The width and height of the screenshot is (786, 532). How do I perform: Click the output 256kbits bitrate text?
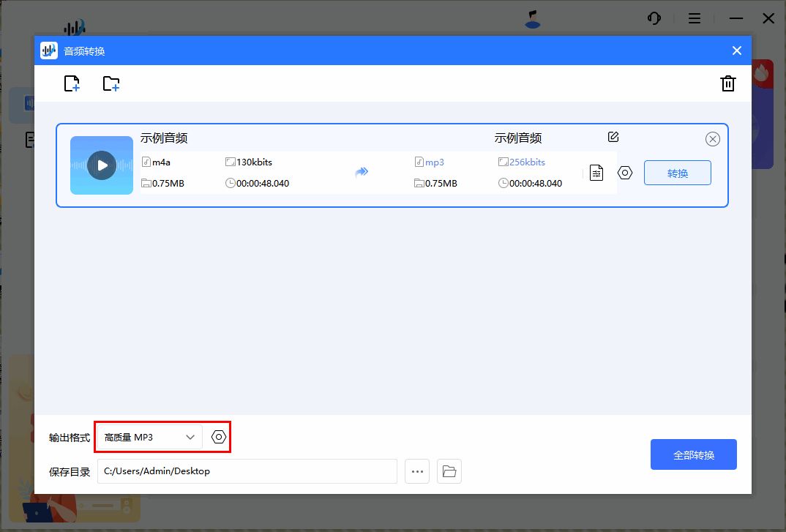coord(527,162)
